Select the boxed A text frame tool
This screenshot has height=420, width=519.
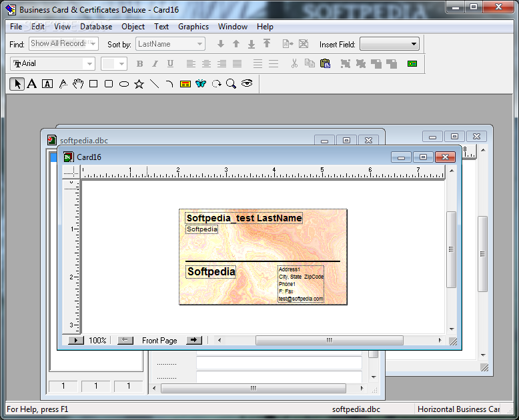[x=47, y=84]
